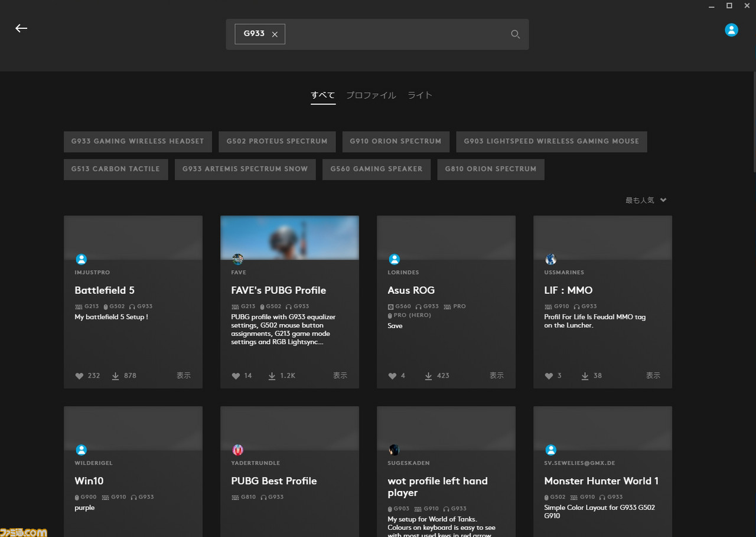Open USSMARINES author avatar
756x537 pixels.
551,259
